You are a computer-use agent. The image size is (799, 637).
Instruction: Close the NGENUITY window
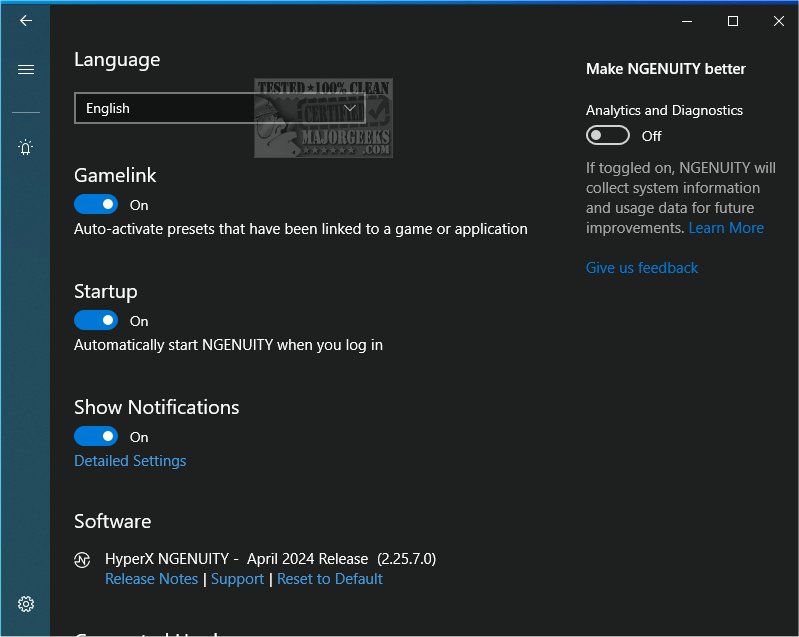(x=778, y=21)
